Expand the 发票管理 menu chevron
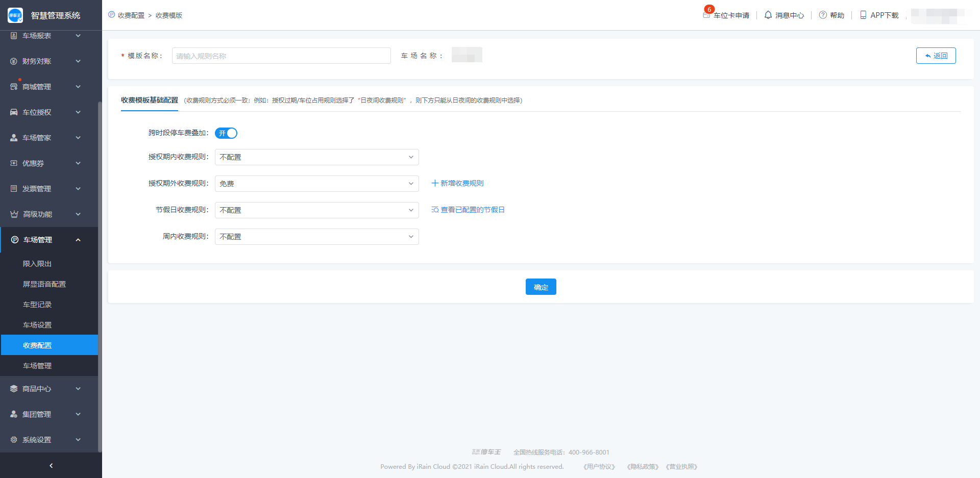 78,189
